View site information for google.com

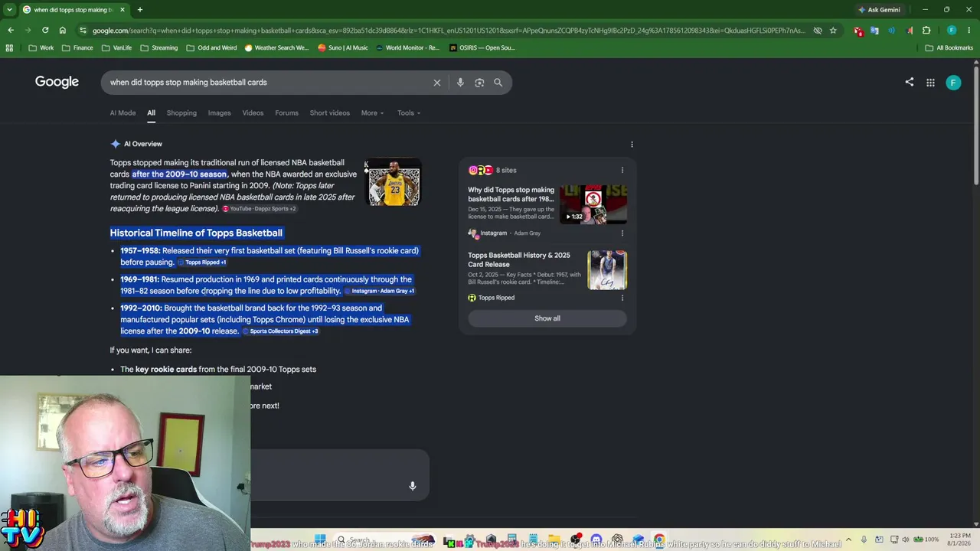pos(83,31)
